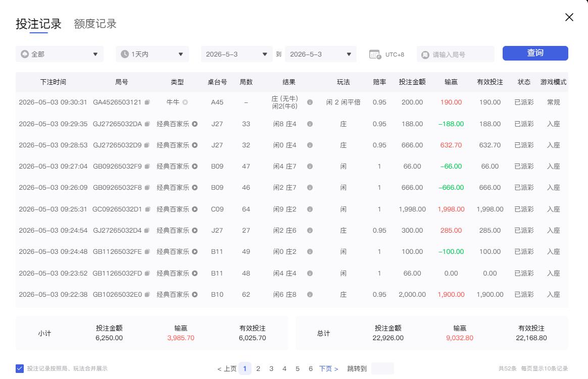The width and height of the screenshot is (588, 379).
Task: Copy round number GB09265032F8
Action: click(148, 188)
